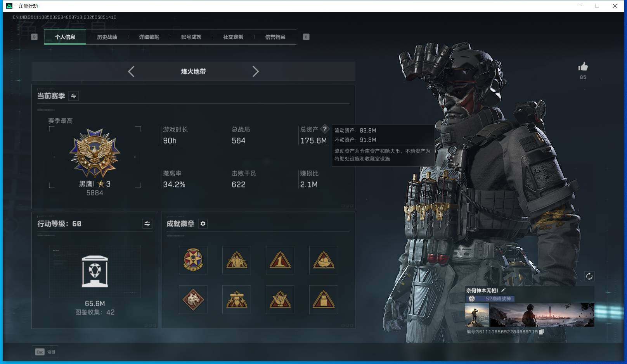Click the S2巅峰战神 title tag
Screen dimensions: 627x364
(x=490, y=298)
